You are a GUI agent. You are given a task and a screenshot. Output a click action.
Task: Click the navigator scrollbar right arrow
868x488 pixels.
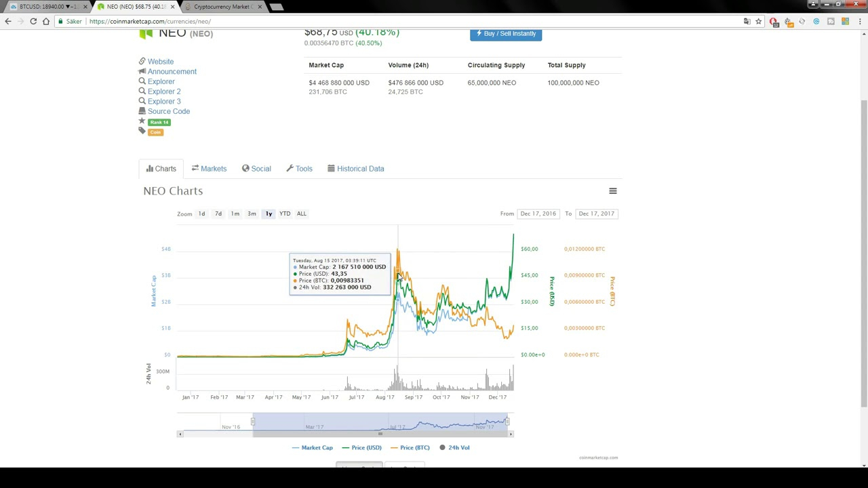click(x=511, y=434)
